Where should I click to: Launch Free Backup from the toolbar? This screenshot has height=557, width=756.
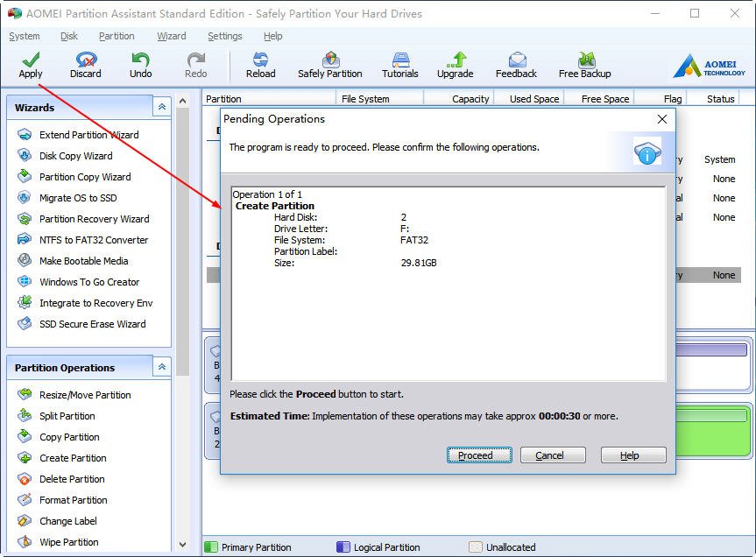pos(584,65)
